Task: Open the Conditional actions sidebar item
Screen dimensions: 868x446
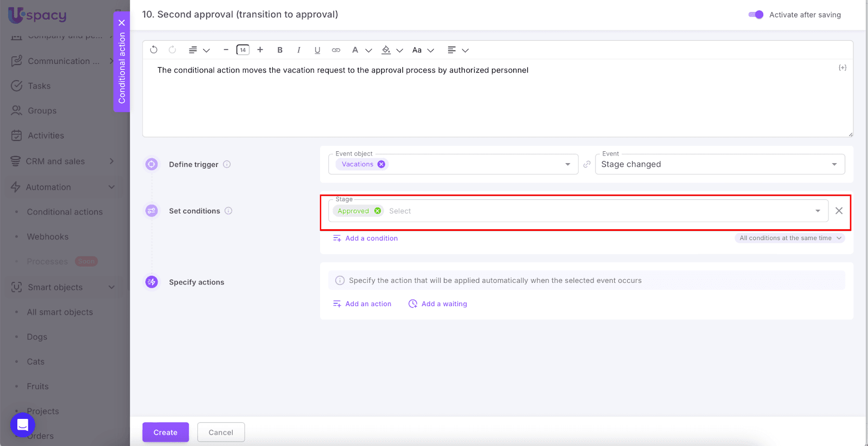Action: click(65, 212)
